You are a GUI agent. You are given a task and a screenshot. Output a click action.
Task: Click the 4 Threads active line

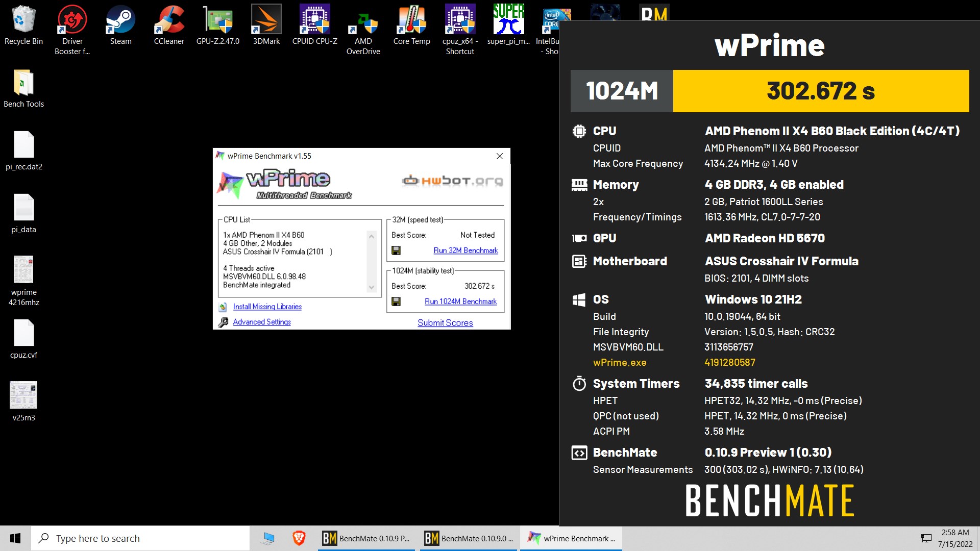coord(249,268)
